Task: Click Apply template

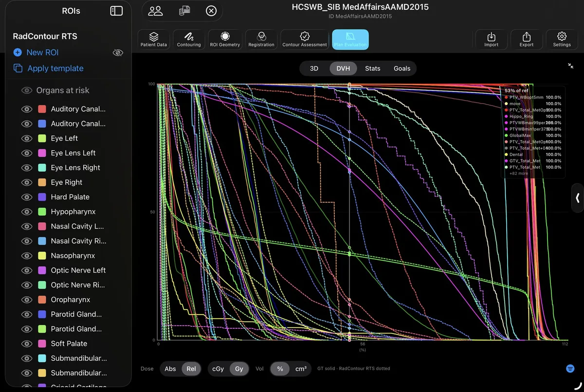Action: (49, 69)
